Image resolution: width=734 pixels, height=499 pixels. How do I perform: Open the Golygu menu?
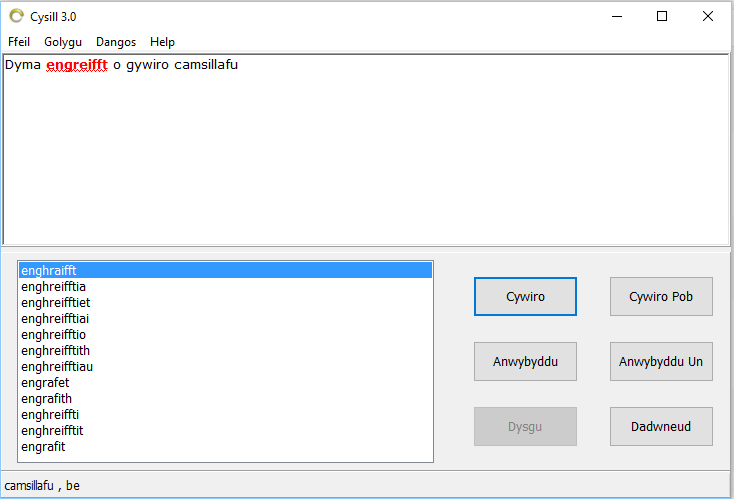click(63, 42)
